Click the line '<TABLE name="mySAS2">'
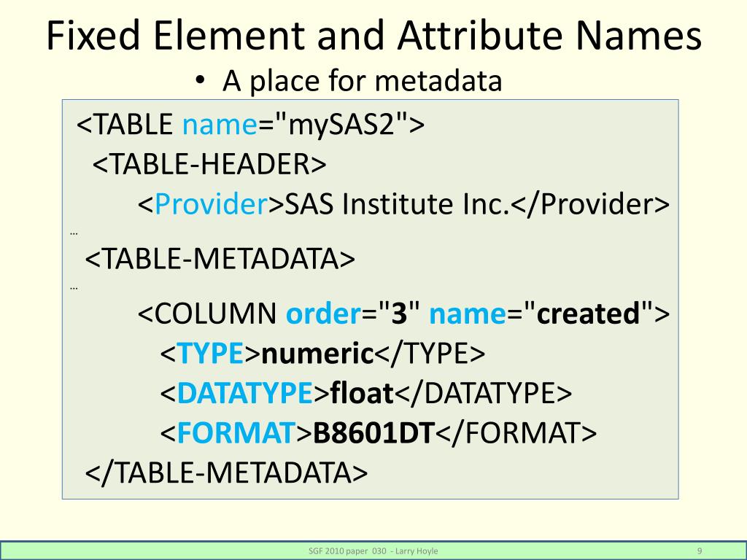This screenshot has width=747, height=560. [x=251, y=125]
